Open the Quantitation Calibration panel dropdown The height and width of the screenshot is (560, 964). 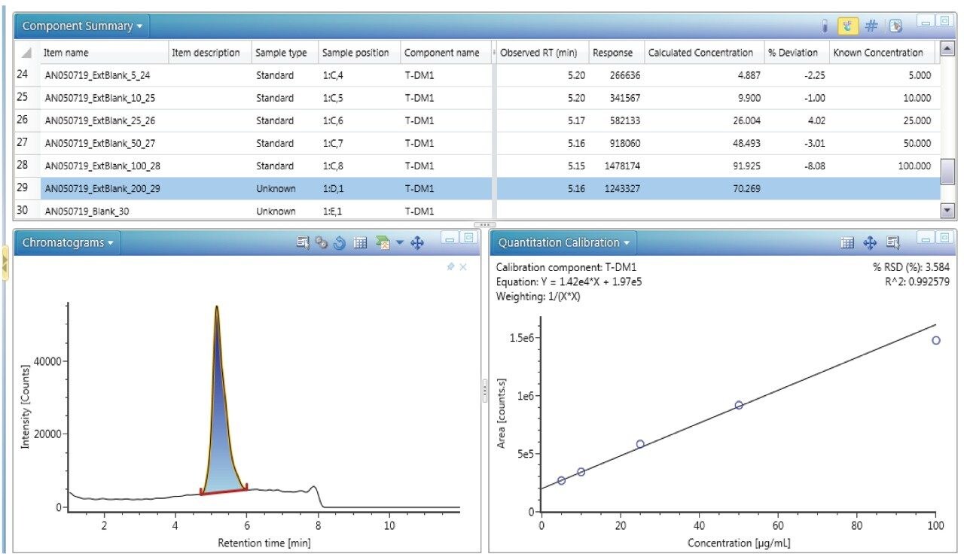pos(563,243)
